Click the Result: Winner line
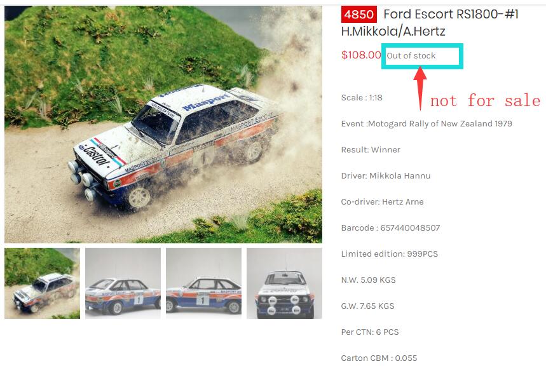Screen dimensions: 546x392 371,150
